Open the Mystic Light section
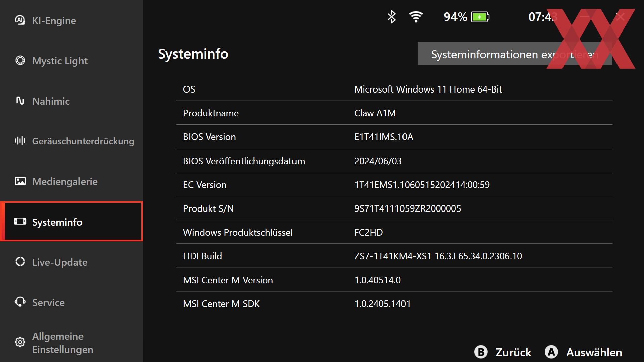Screen dimensions: 644x362 coord(71,61)
